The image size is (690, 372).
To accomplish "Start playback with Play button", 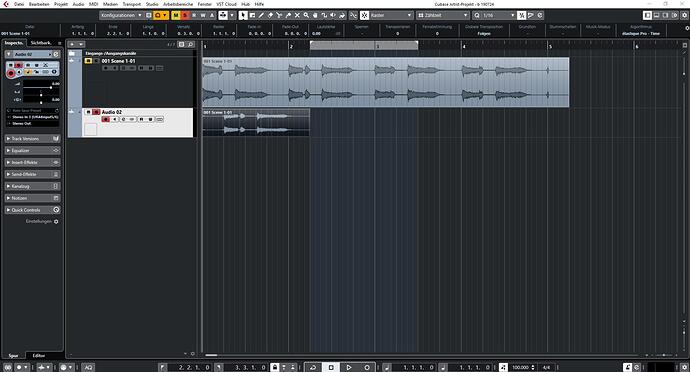I will point(349,367).
